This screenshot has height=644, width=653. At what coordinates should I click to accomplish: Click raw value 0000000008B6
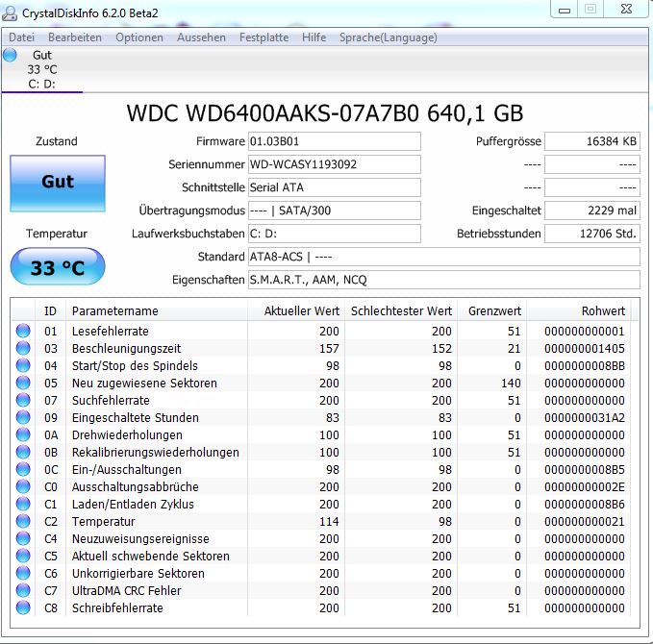coord(585,504)
